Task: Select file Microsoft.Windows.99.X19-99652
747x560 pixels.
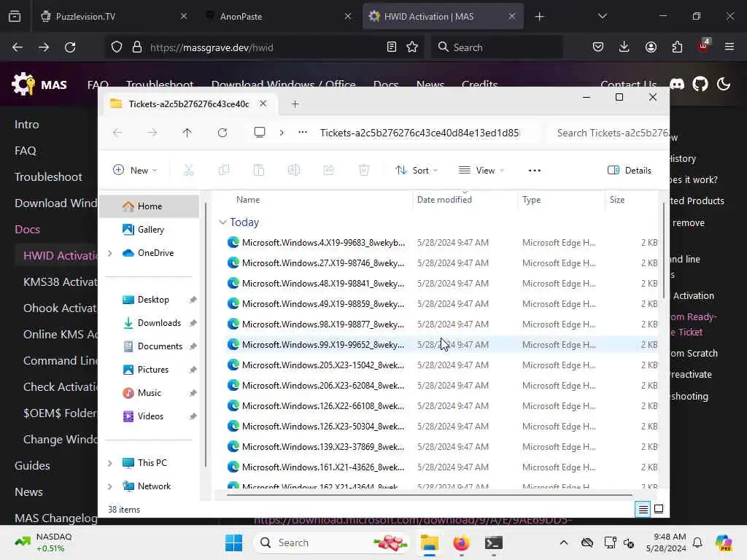Action: [x=441, y=344]
